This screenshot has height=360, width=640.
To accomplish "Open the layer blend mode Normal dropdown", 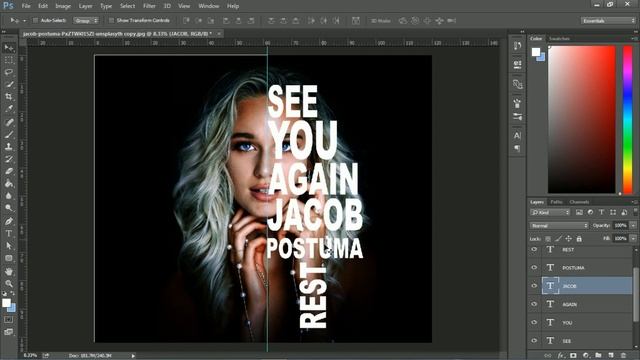I will click(x=559, y=226).
